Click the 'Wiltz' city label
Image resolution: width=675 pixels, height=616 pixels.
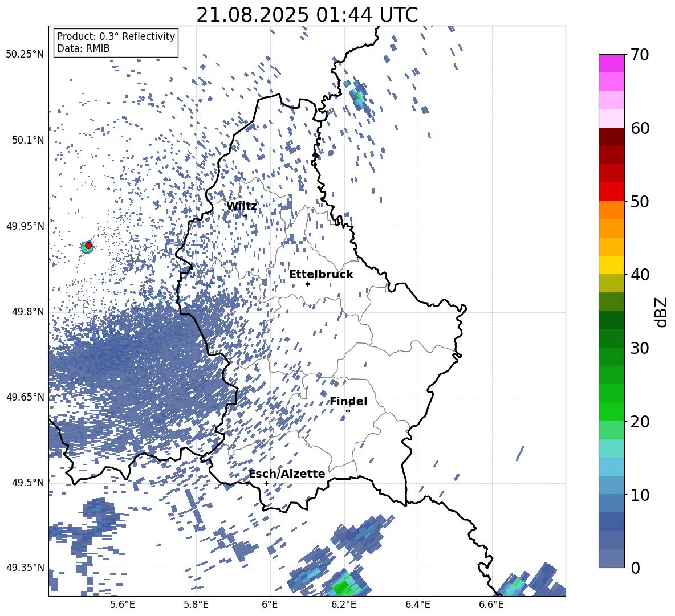[242, 206]
